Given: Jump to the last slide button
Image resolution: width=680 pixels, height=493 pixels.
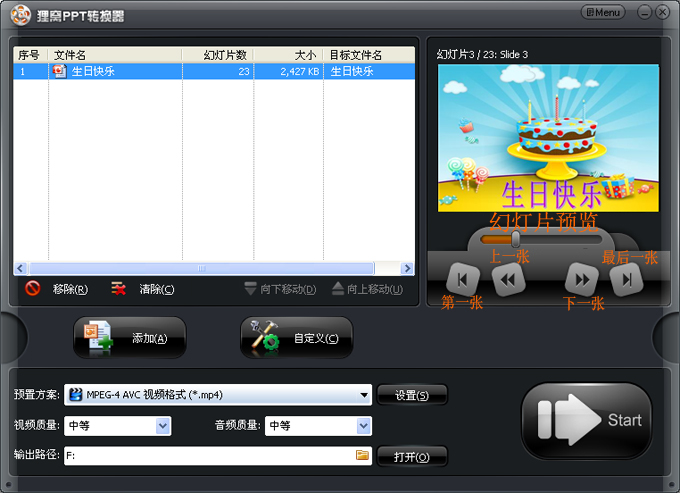Looking at the screenshot, I should pos(627,280).
